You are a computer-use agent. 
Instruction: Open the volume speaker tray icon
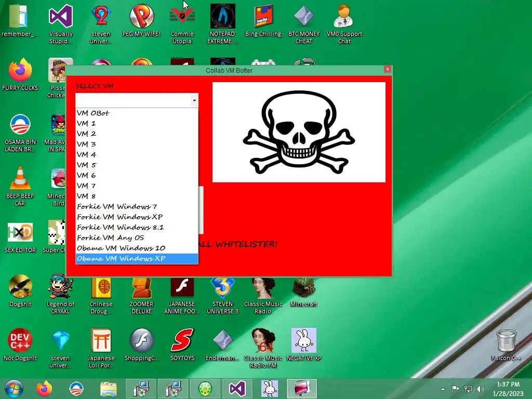pos(481,389)
